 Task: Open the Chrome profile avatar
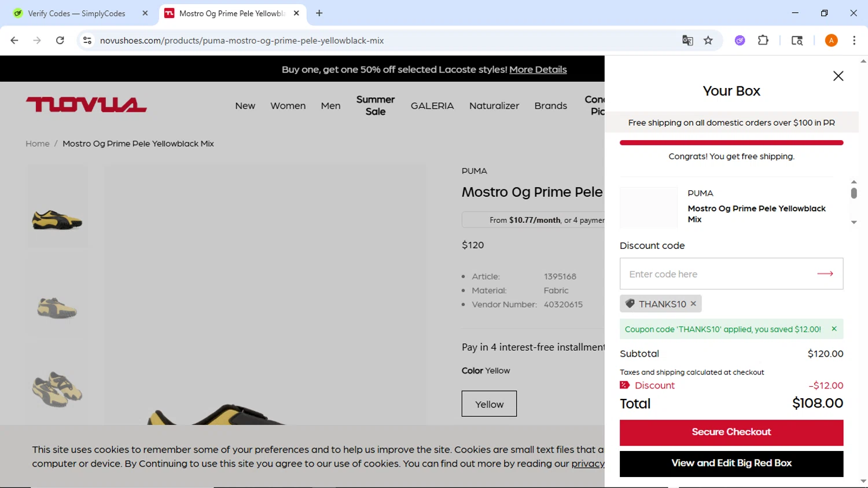831,41
